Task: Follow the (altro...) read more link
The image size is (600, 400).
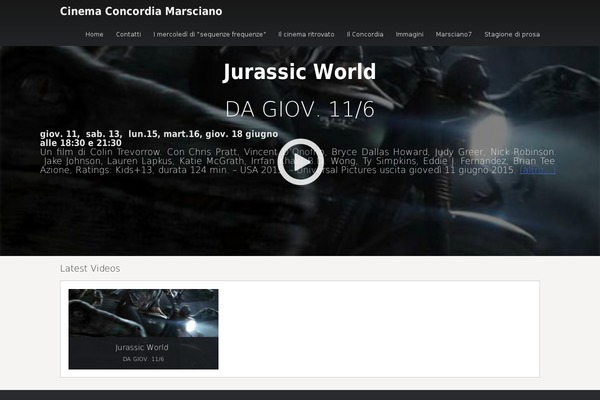Action: pyautogui.click(x=537, y=170)
